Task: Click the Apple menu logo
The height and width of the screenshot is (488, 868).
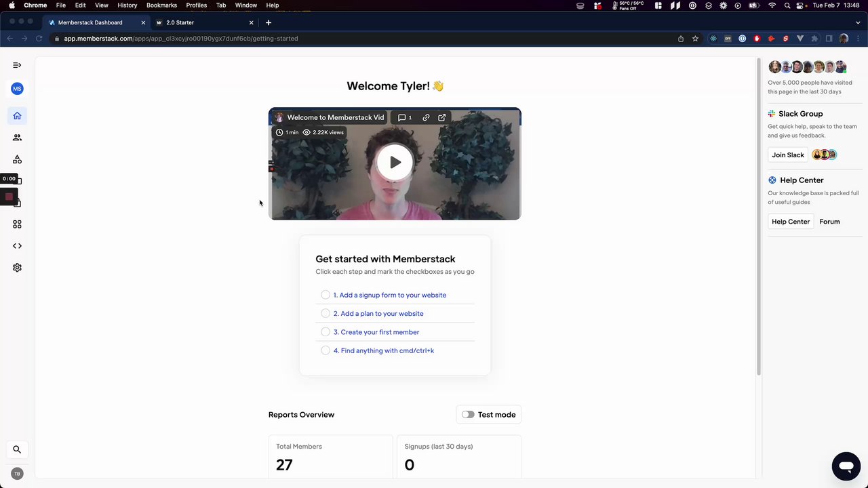Action: pyautogui.click(x=12, y=5)
